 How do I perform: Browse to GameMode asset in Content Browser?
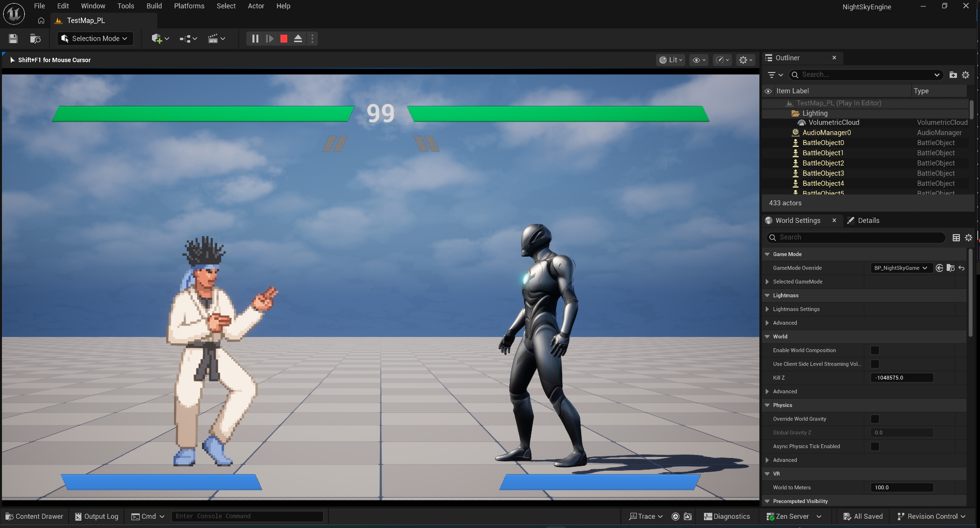point(950,268)
